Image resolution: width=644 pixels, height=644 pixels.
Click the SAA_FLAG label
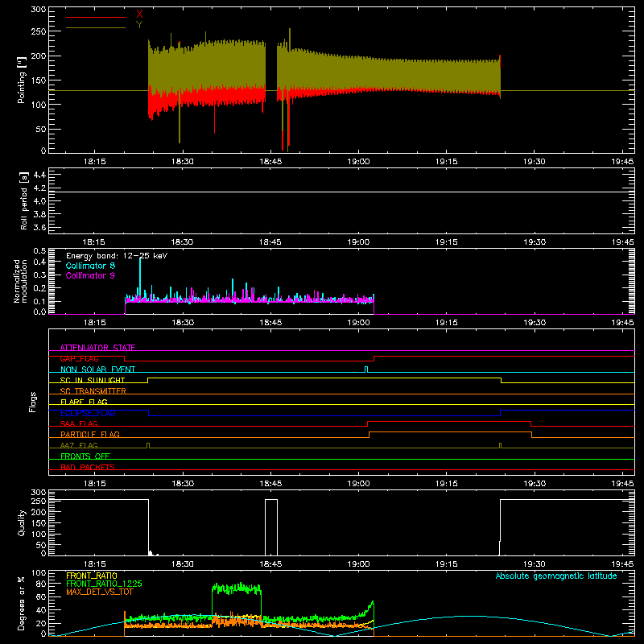click(79, 423)
